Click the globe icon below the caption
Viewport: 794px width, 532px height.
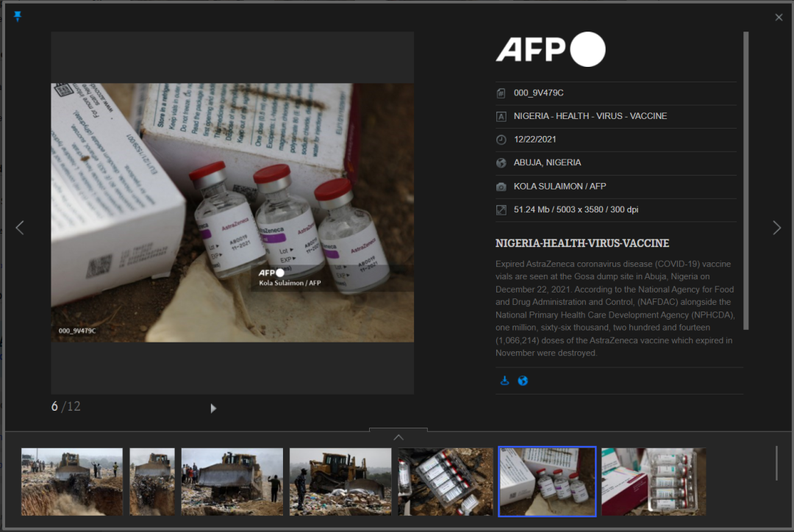coord(523,381)
